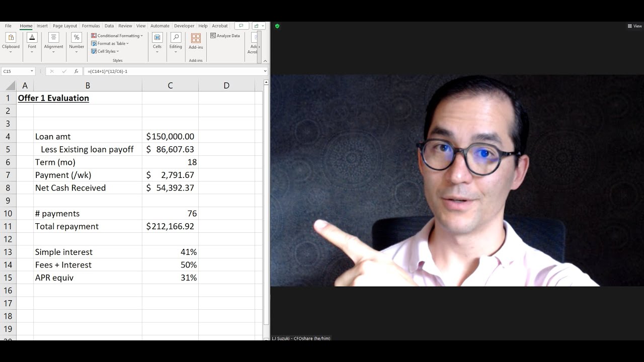Switch to the Data tab

(x=109, y=26)
